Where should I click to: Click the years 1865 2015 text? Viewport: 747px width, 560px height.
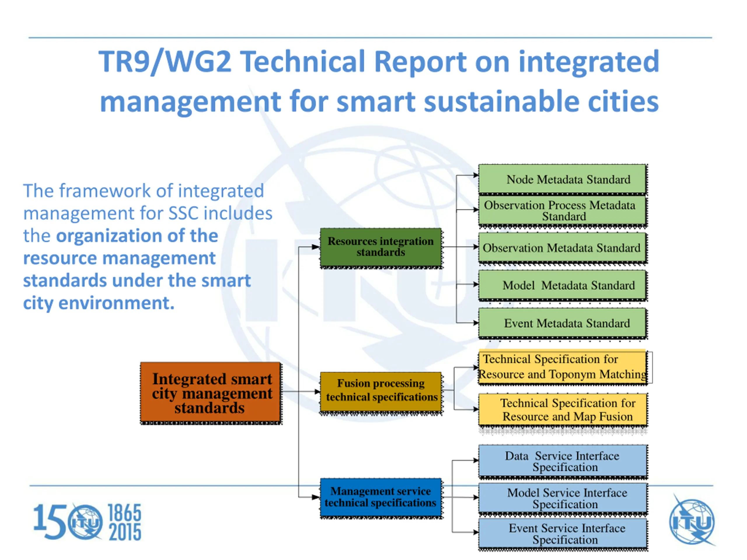tap(125, 522)
